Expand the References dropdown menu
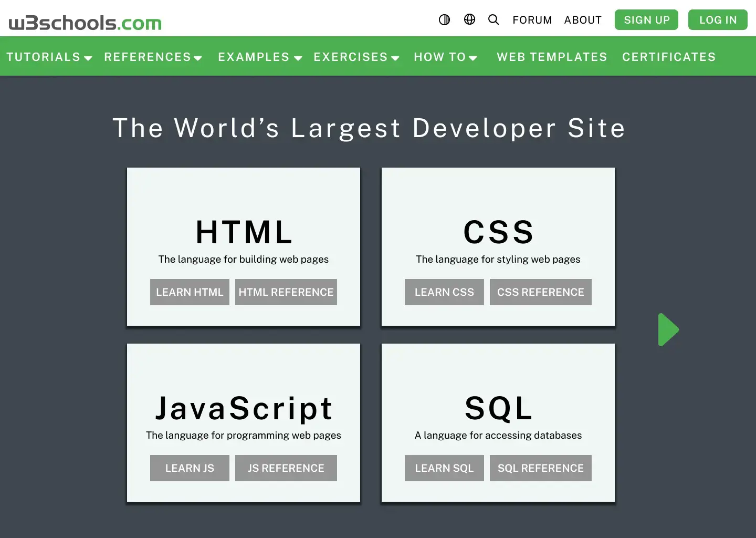Screen dimensions: 756x538 click(x=153, y=57)
